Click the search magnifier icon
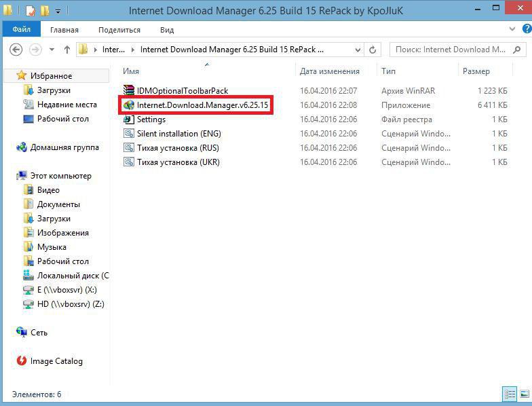This screenshot has width=532, height=406. point(517,50)
